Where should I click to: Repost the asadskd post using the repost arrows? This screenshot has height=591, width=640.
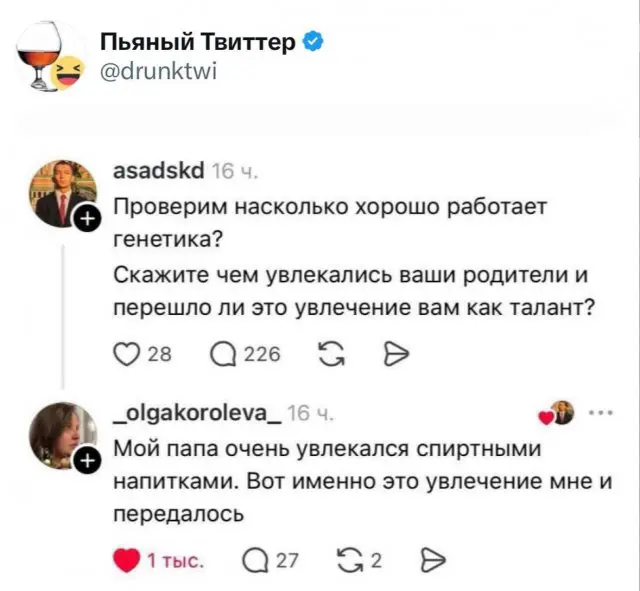tap(331, 354)
